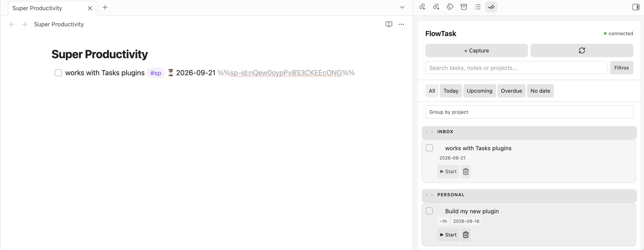
Task: Filter tasks by Overdue
Action: 511,91
